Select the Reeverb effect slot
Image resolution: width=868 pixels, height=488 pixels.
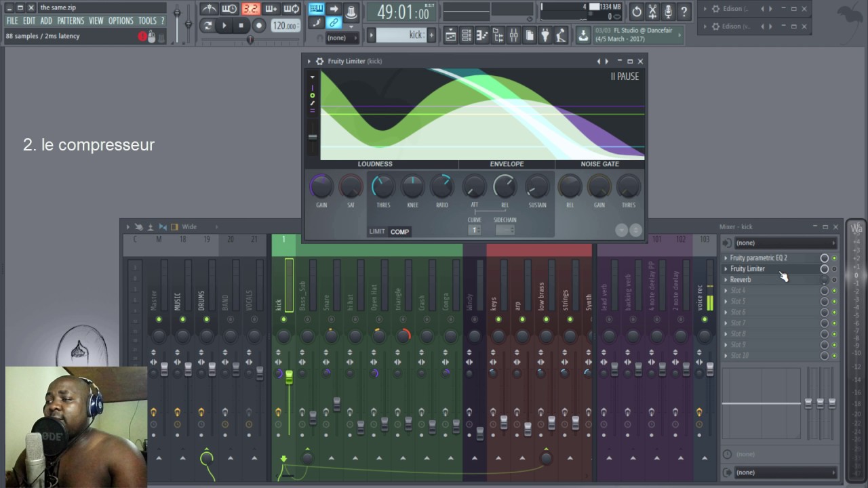[x=773, y=280]
